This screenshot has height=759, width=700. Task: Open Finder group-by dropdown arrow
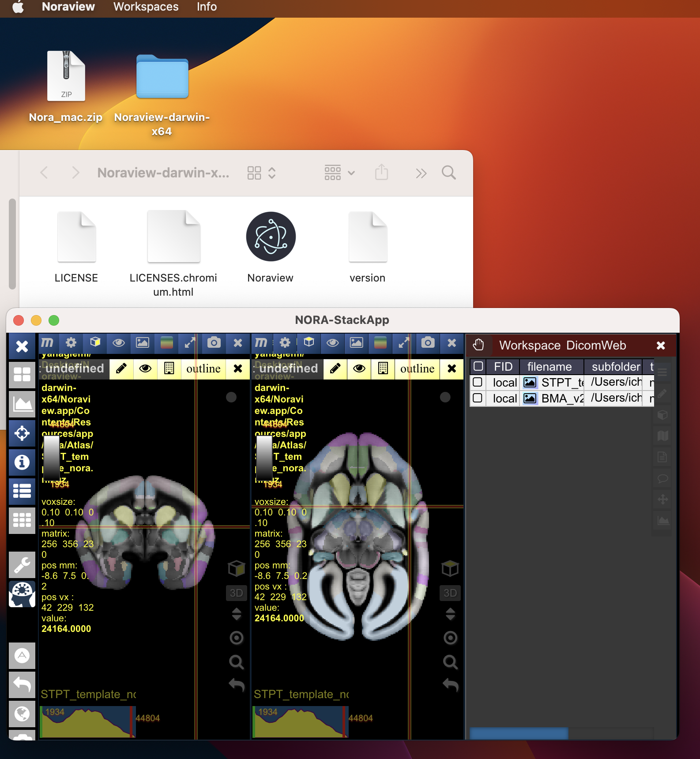point(351,173)
